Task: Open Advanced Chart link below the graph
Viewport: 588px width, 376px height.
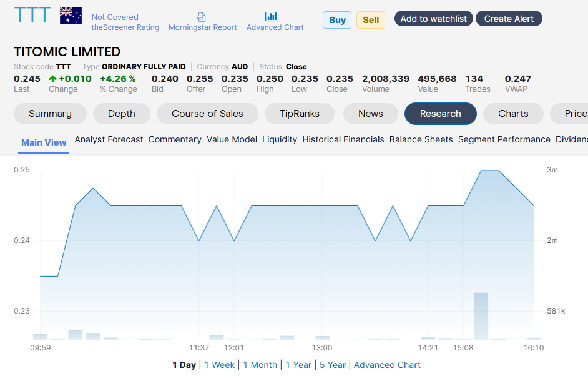Action: click(387, 365)
